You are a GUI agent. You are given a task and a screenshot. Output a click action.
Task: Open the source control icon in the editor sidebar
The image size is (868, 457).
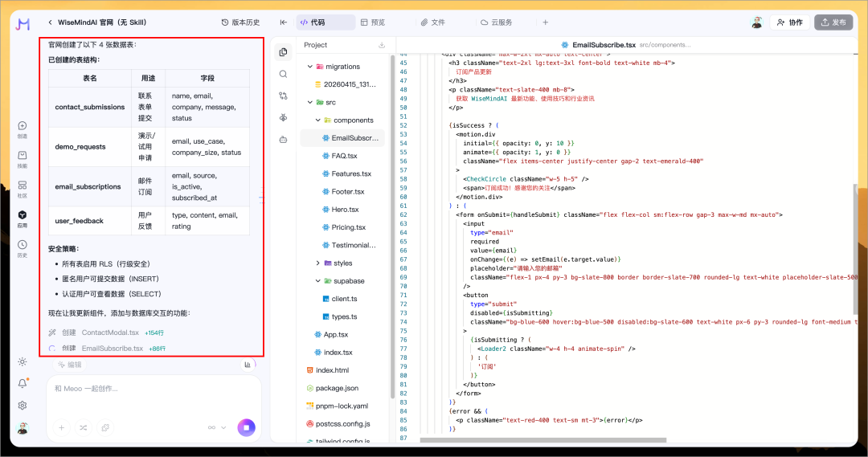tap(283, 96)
